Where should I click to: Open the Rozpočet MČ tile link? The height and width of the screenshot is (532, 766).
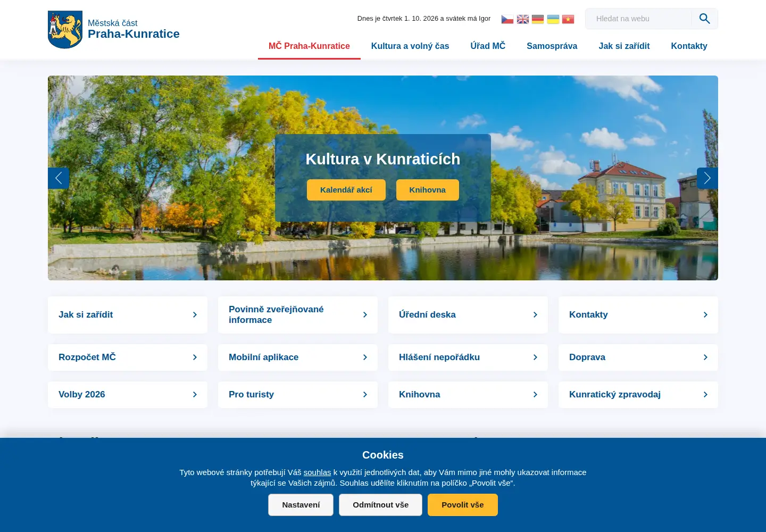(128, 358)
